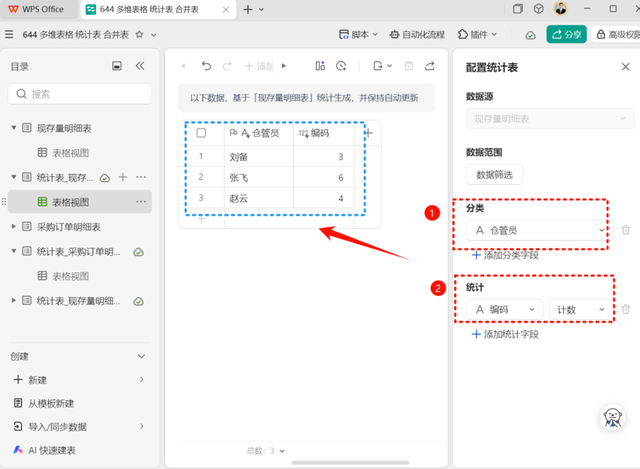Open the 数据源 现存量明细表 dropdown
The width and height of the screenshot is (640, 469).
click(x=550, y=119)
